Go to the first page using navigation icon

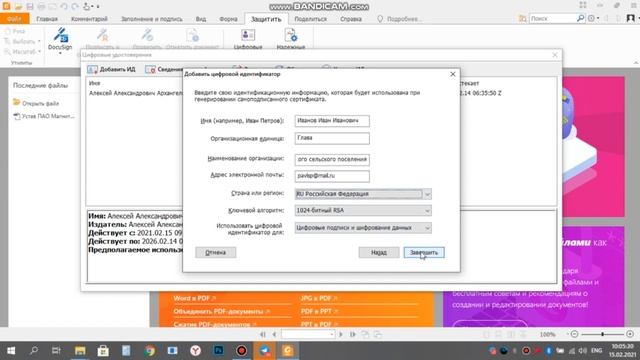pyautogui.click(x=263, y=334)
